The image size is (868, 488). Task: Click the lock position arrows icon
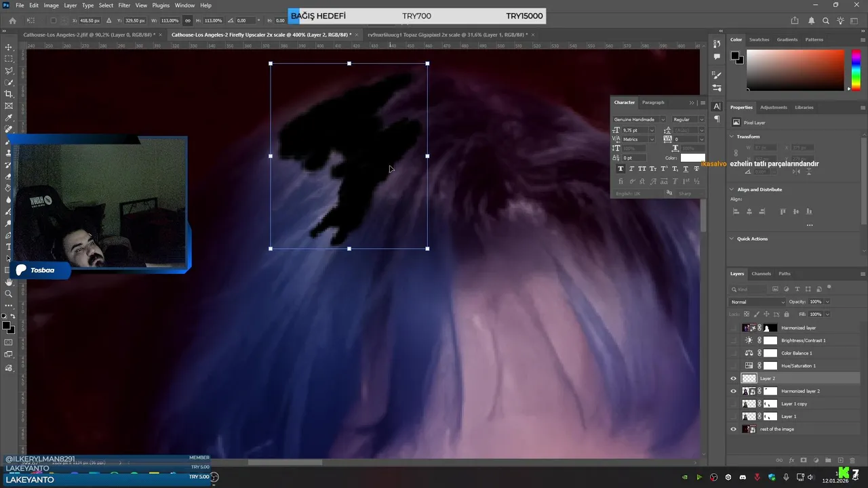coord(766,314)
